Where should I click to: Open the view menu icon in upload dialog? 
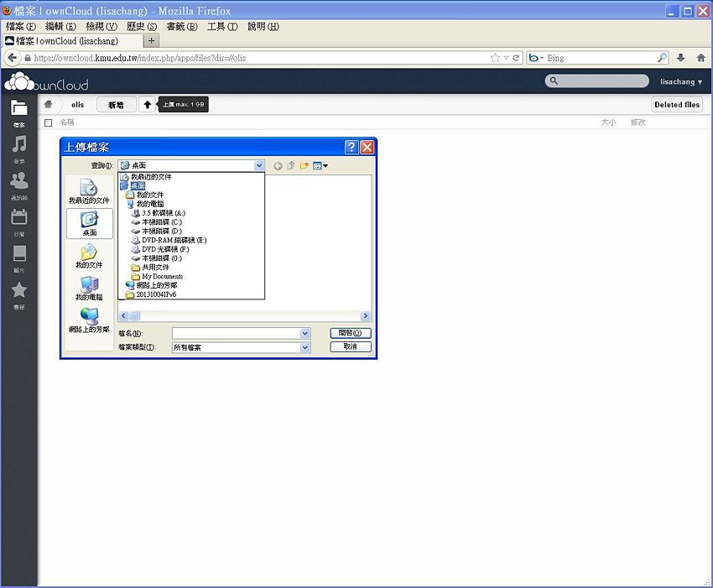click(x=320, y=166)
